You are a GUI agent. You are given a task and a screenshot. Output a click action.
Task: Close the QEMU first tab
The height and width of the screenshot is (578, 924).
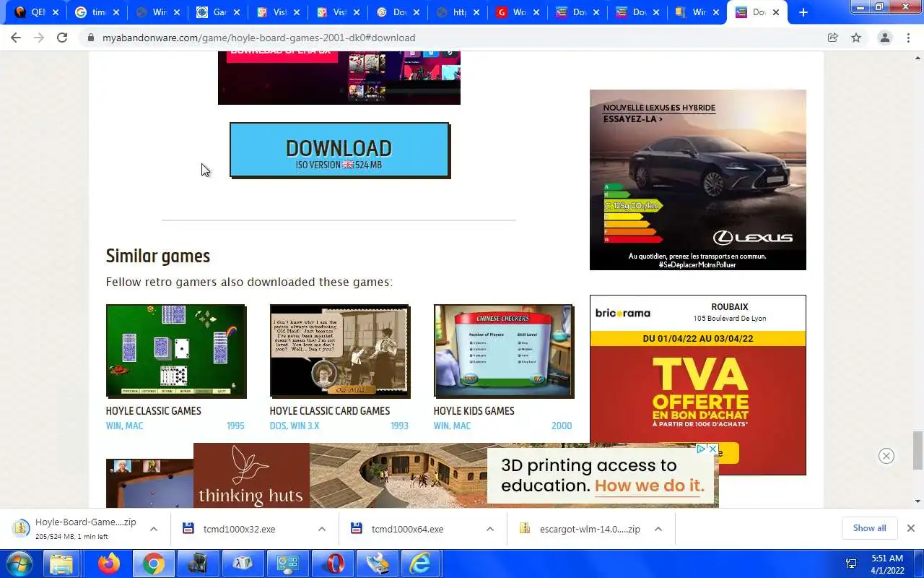point(56,12)
